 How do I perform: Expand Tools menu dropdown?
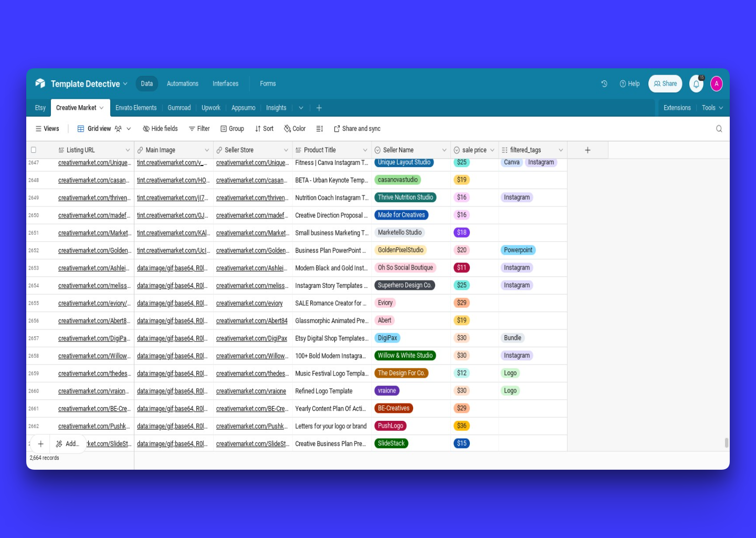coord(712,108)
